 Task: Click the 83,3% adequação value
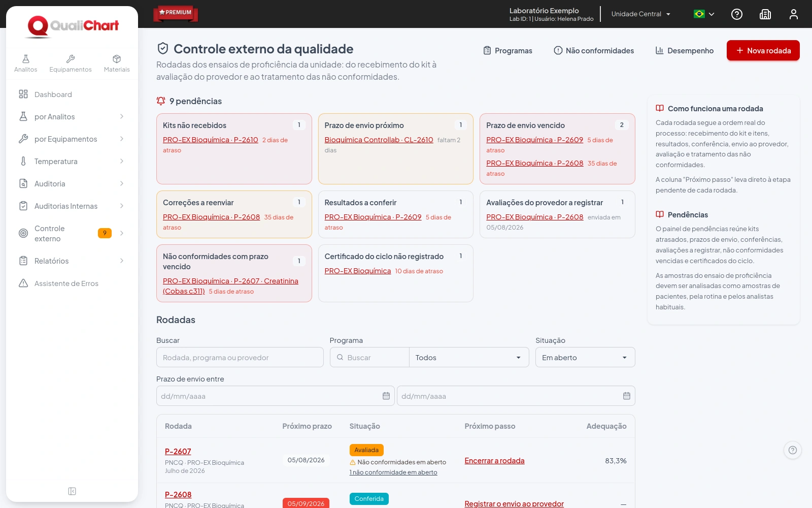pos(616,461)
